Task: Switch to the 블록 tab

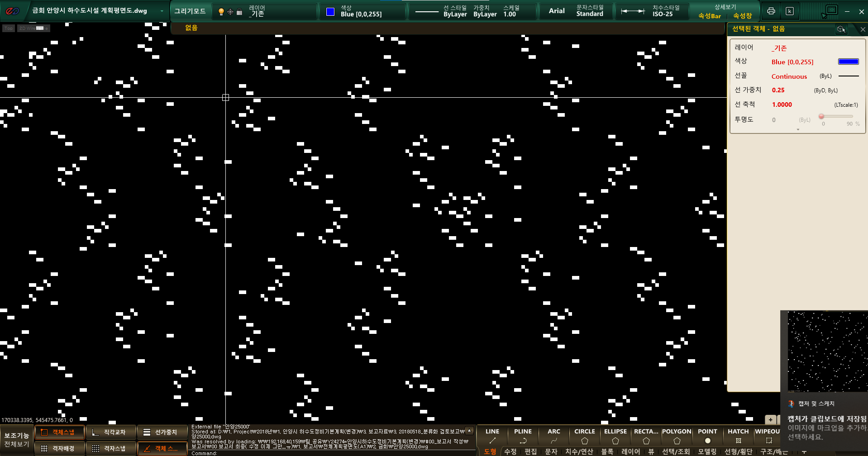Action: 607,451
